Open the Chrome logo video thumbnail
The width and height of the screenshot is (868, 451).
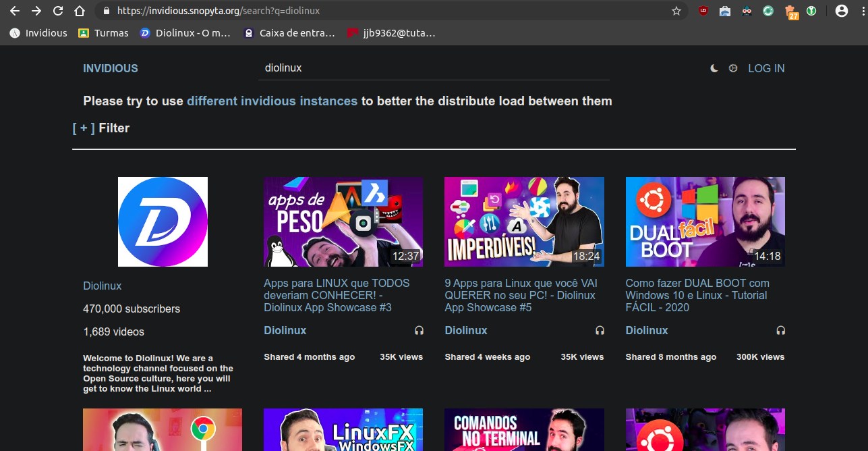tap(163, 429)
